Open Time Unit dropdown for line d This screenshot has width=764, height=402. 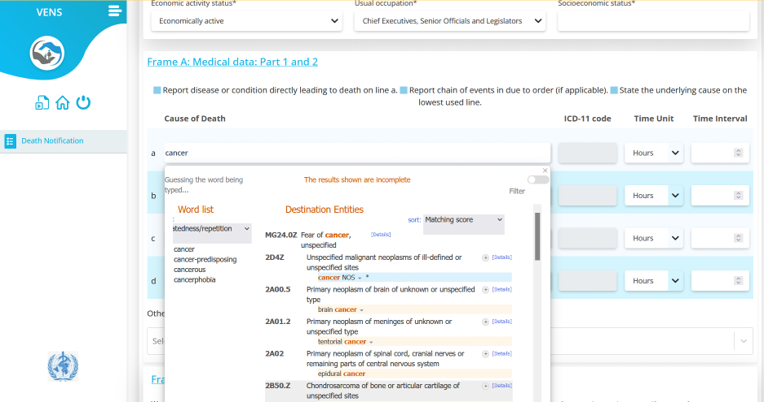tap(654, 281)
